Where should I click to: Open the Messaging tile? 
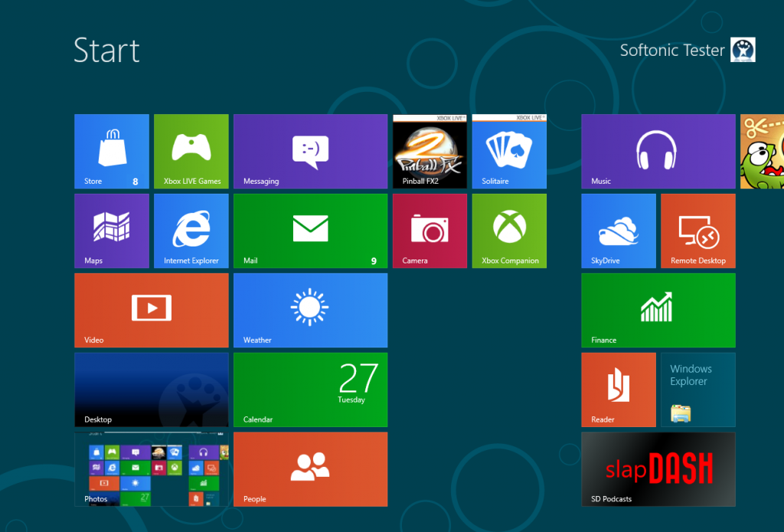[x=310, y=152]
